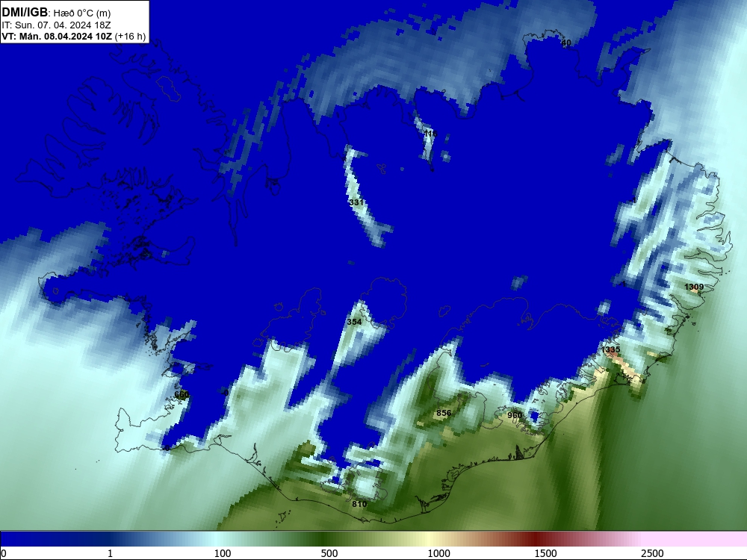Screen dimensions: 747x560
Task: Select the 40 label in the northeast
Action: pyautogui.click(x=566, y=43)
